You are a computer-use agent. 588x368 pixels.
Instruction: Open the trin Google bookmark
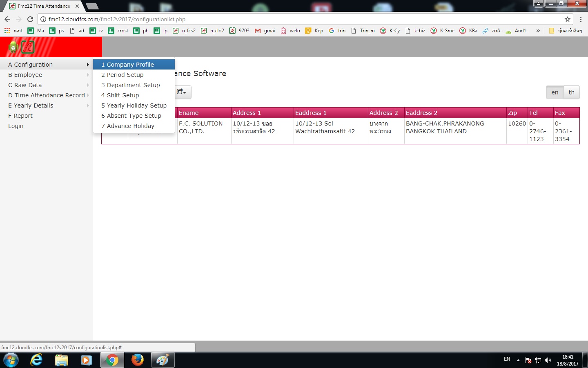tap(337, 31)
